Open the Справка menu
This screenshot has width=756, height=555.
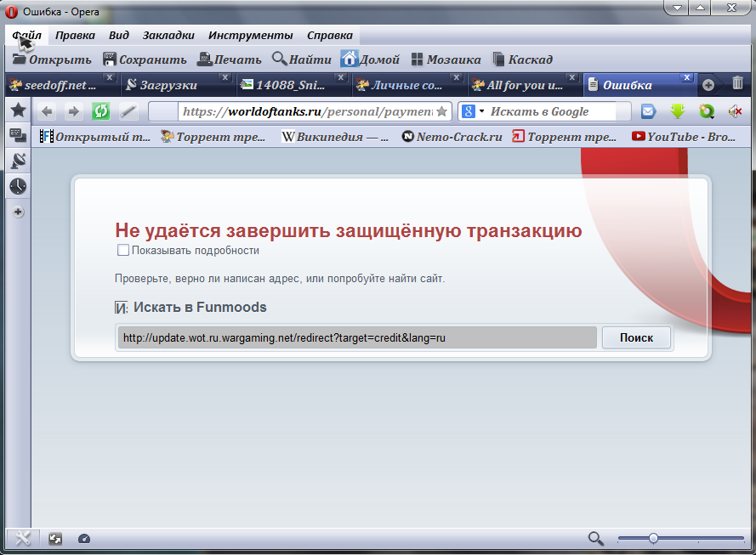coord(330,35)
